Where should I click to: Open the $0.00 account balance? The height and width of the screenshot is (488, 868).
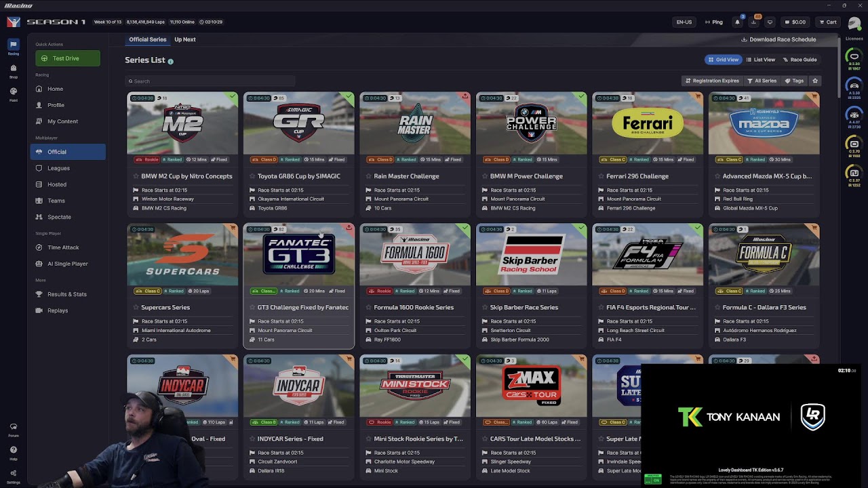[x=795, y=22]
